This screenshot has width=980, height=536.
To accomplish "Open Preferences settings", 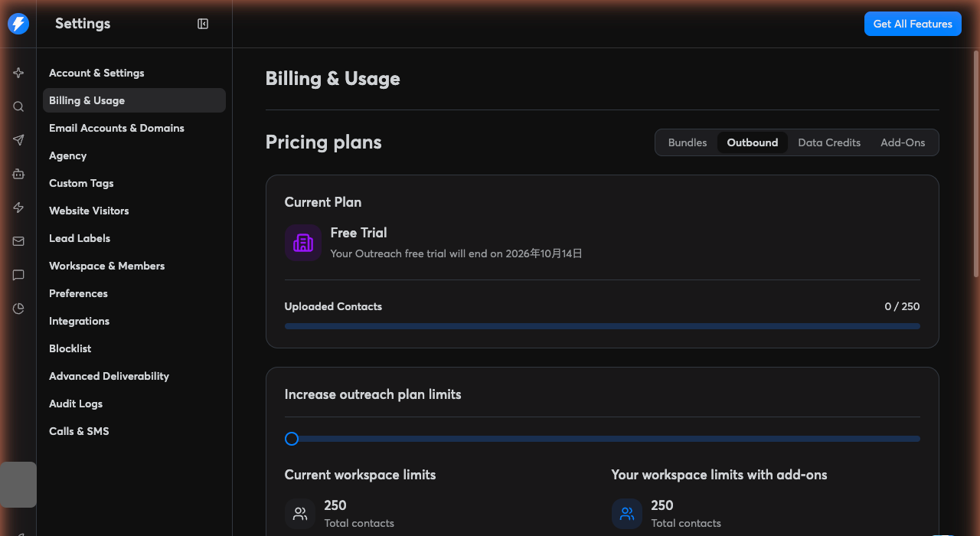I will click(x=134, y=293).
